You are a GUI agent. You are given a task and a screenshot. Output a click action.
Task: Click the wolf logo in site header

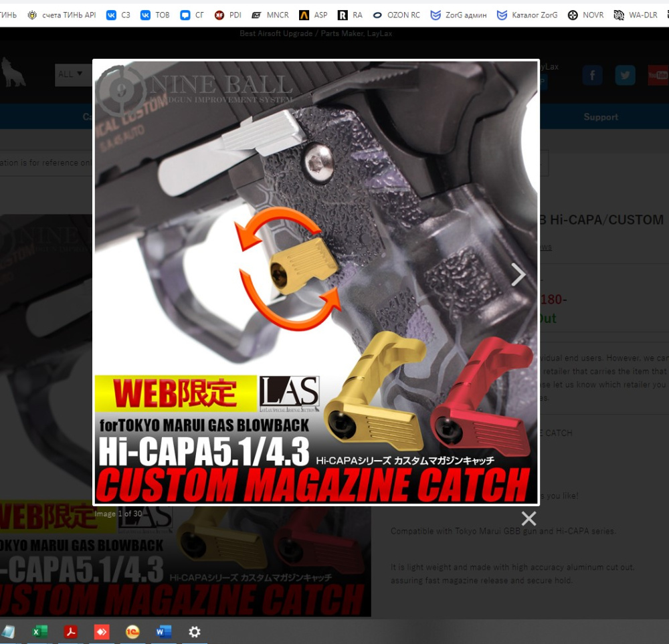pyautogui.click(x=13, y=72)
